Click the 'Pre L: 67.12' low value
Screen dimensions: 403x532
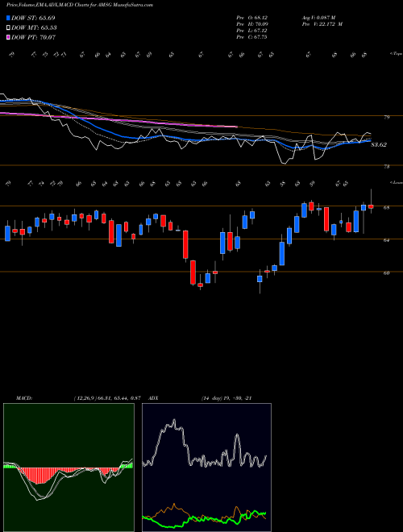pos(251,31)
